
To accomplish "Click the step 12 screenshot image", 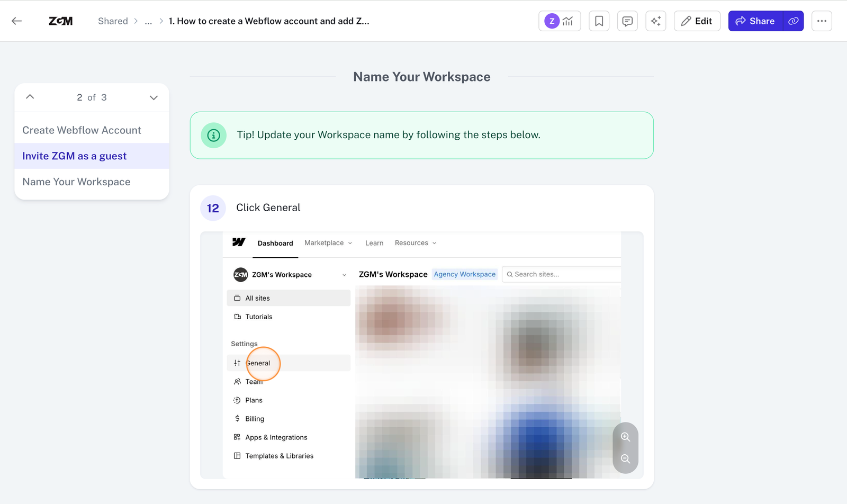I will [x=421, y=355].
